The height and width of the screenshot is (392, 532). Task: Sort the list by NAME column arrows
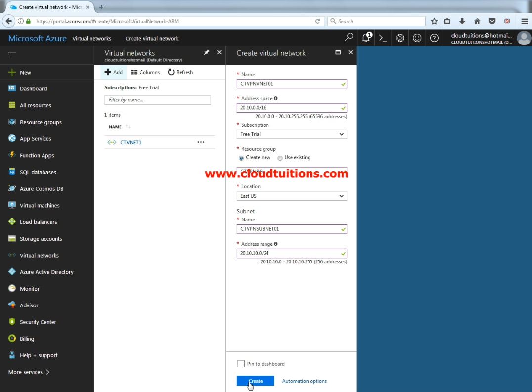(128, 127)
